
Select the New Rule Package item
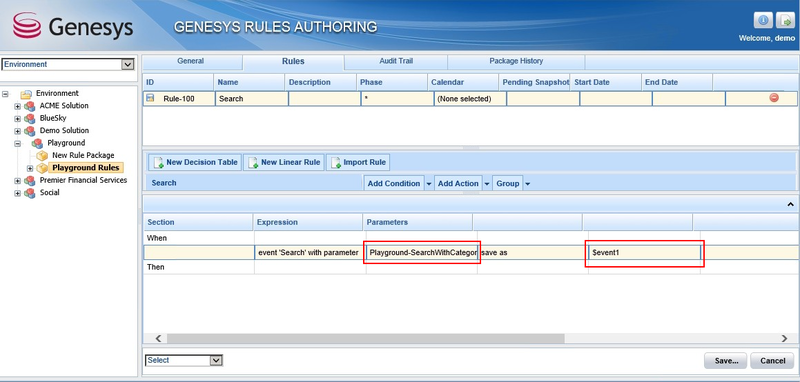pyautogui.click(x=83, y=155)
